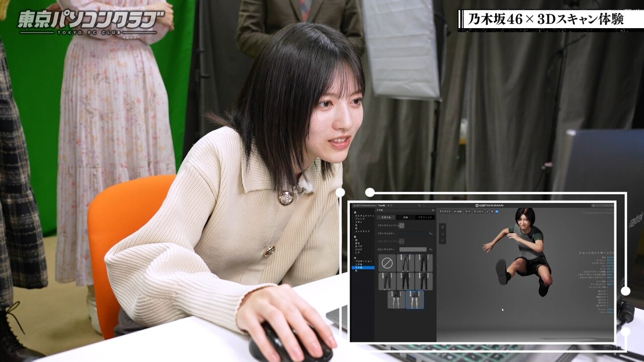Viewport: 644px width, 362px height.
Task: Close the lower body panel with X
Action: pos(433,210)
